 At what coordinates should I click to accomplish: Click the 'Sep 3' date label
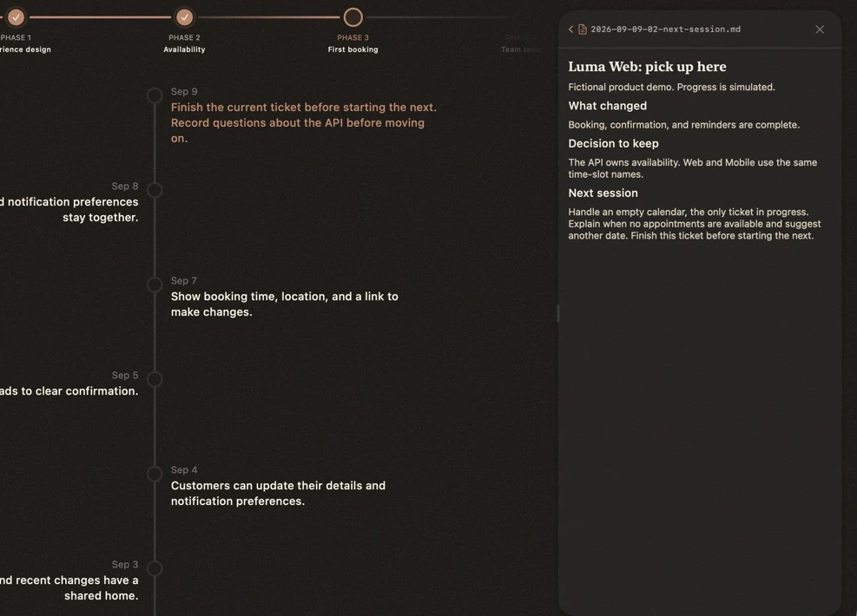125,565
